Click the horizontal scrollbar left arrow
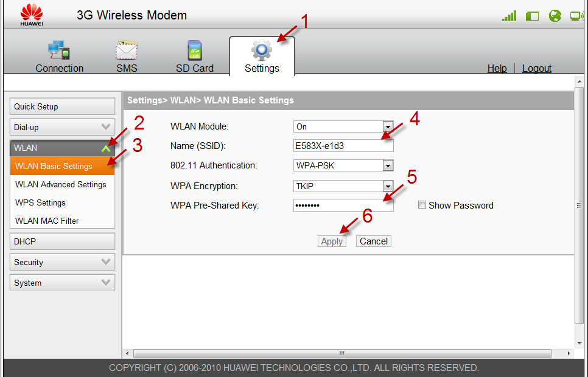 click(127, 353)
